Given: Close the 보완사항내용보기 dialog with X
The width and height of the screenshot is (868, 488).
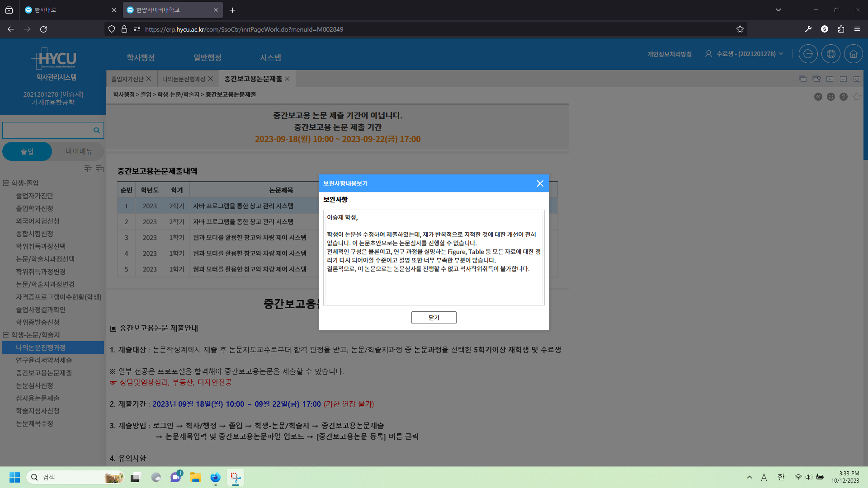Looking at the screenshot, I should click(x=540, y=183).
